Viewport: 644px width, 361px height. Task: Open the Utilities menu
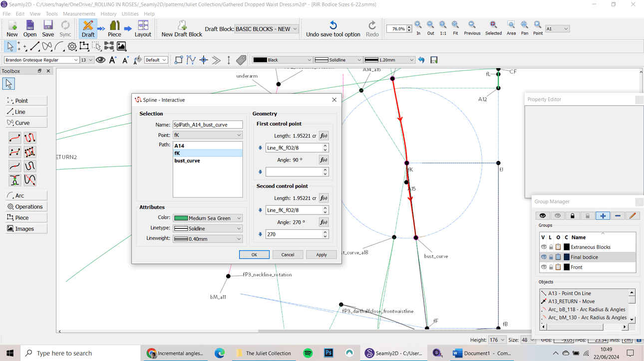coord(130,13)
